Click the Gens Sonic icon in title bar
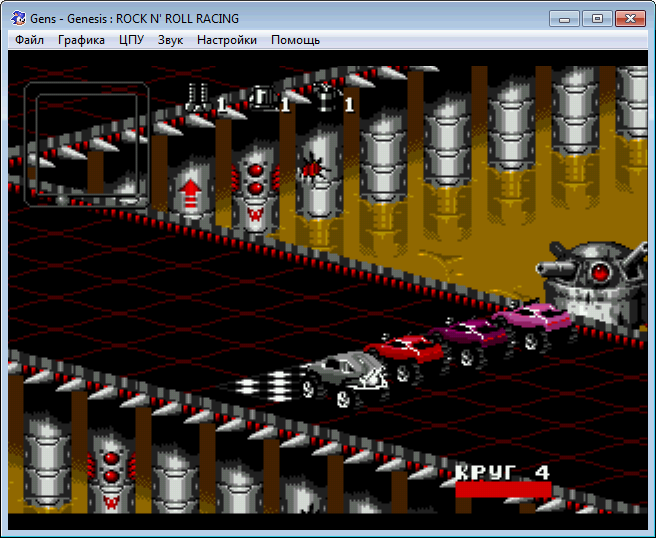The height and width of the screenshot is (538, 656). tap(18, 18)
